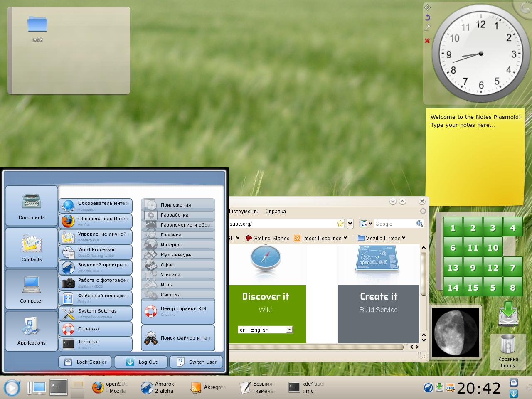Open the Kickoff launcher in the panel

12,388
